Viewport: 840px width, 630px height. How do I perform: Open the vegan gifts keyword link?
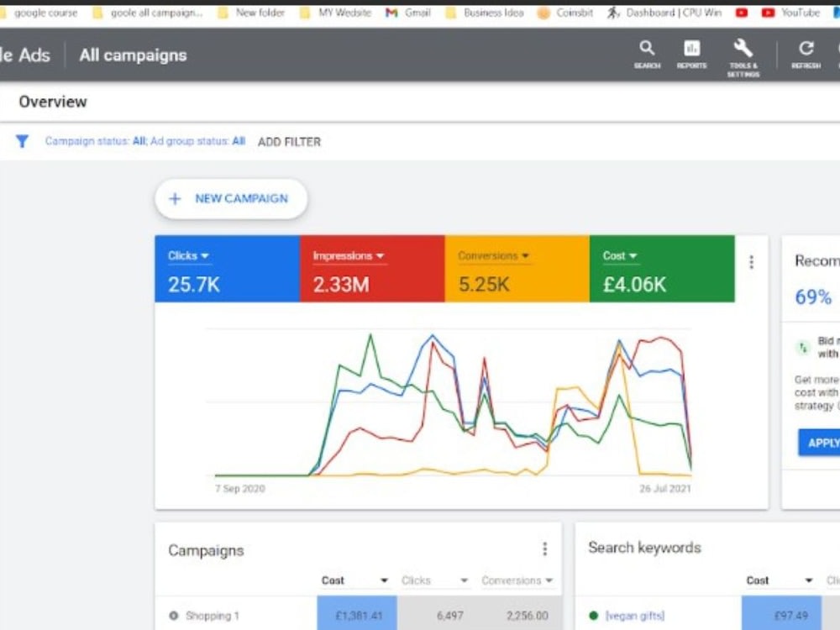[x=635, y=616]
